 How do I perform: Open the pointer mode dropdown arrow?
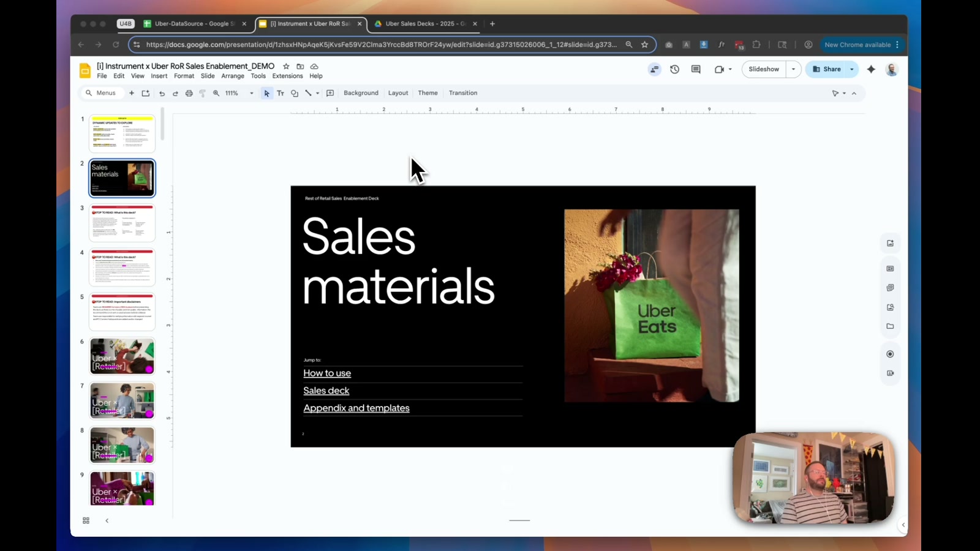click(844, 93)
